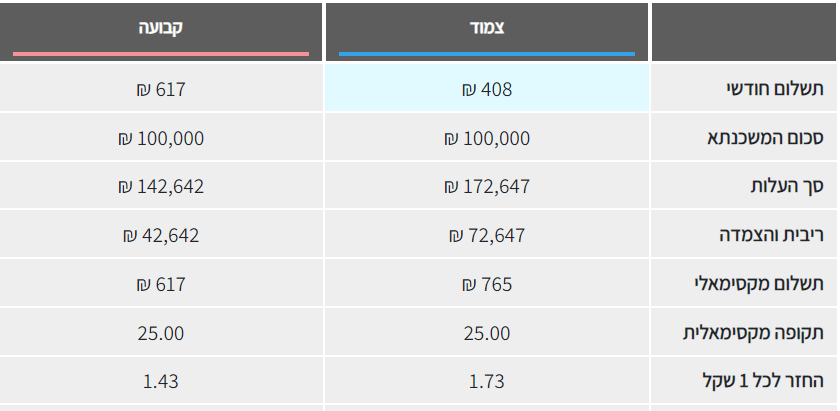Select the צמוד column header
The width and height of the screenshot is (840, 411).
point(487,28)
